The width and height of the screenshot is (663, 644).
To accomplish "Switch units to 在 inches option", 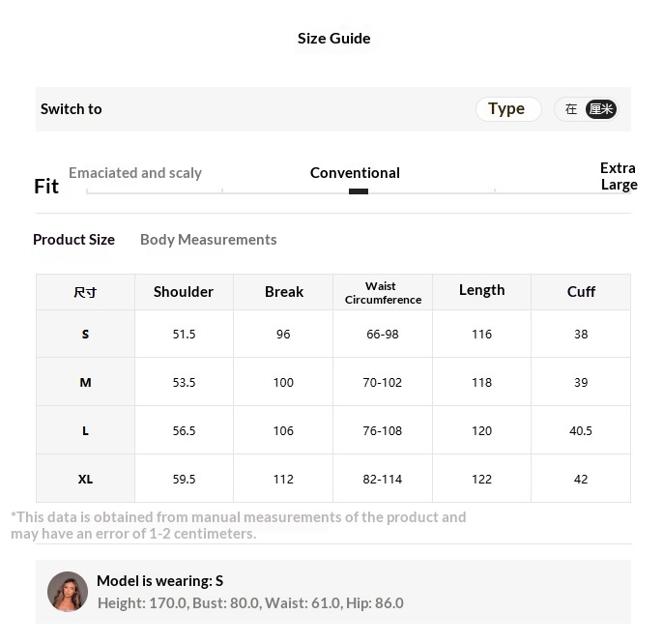I will [x=571, y=109].
